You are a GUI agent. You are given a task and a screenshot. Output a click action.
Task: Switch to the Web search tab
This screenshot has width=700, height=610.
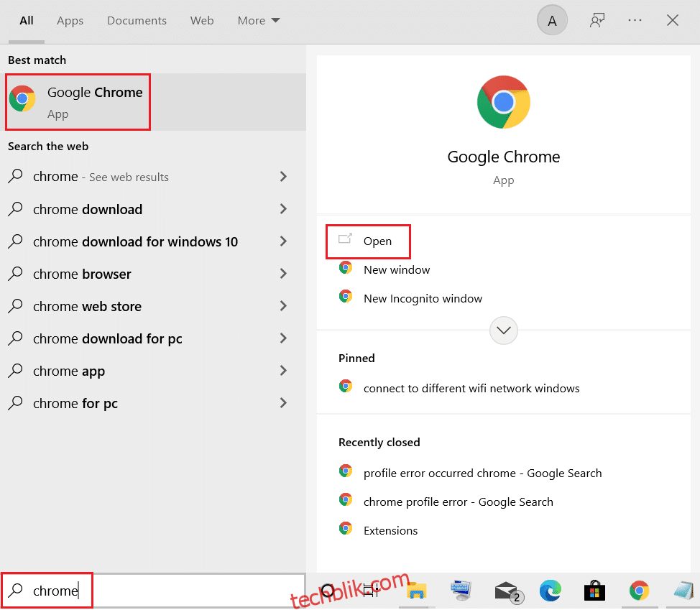[x=202, y=21]
